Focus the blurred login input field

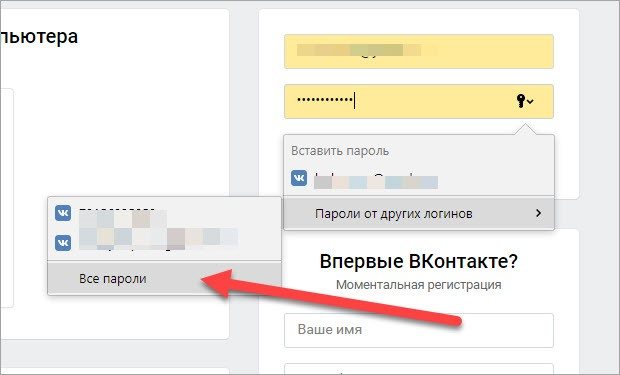coord(419,51)
